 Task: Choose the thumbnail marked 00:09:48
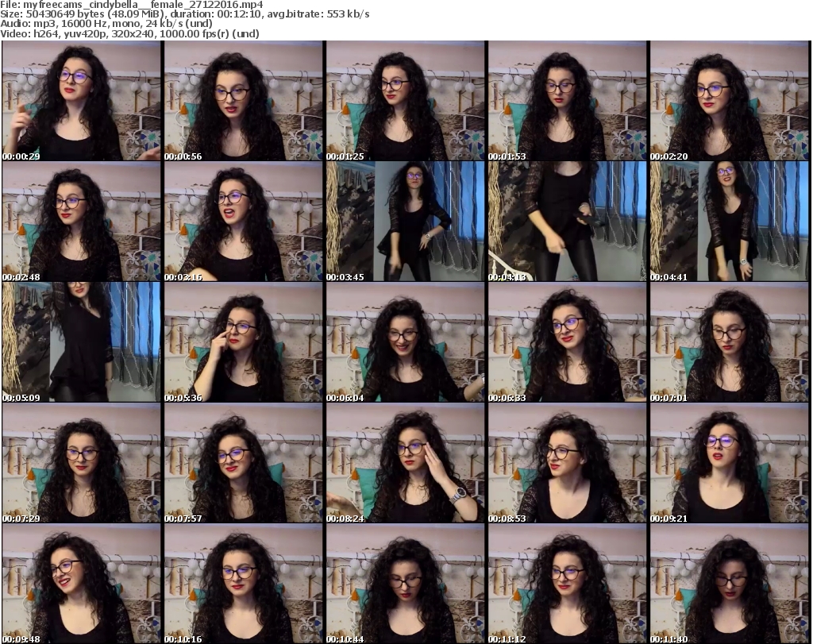[x=81, y=584]
